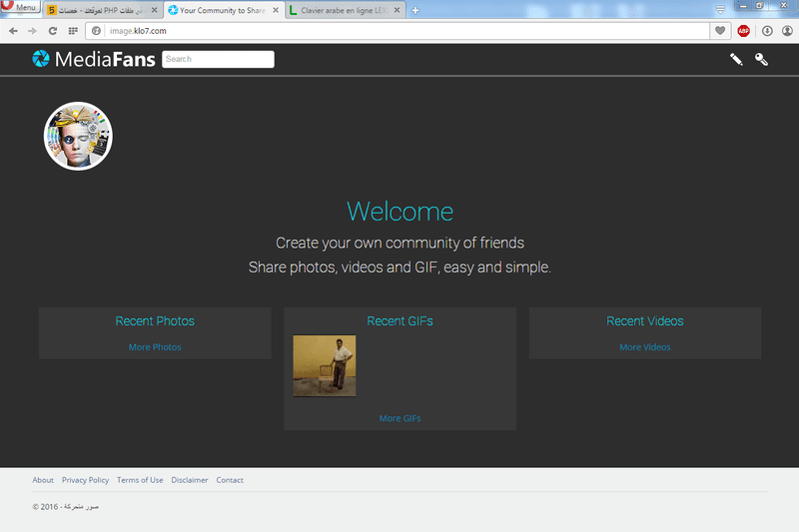Open the Opera Menu button

click(20, 7)
